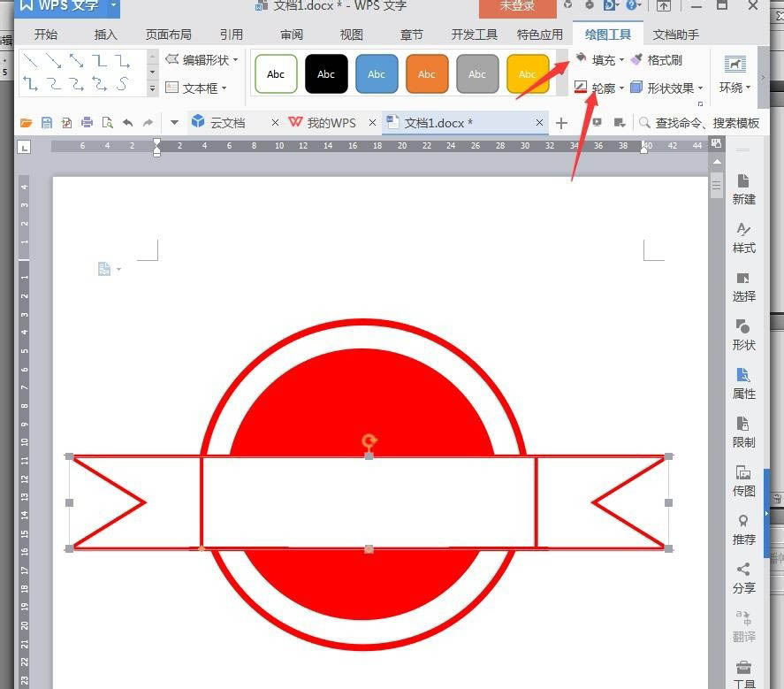Click the 未登录 login button
Screen dimensions: 784x689
tap(517, 6)
